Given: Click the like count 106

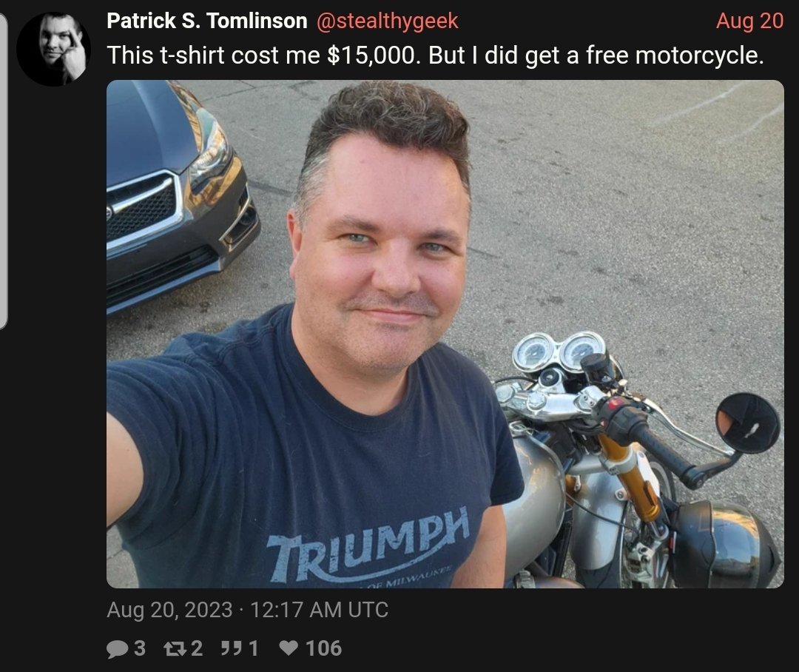Looking at the screenshot, I should click(323, 648).
